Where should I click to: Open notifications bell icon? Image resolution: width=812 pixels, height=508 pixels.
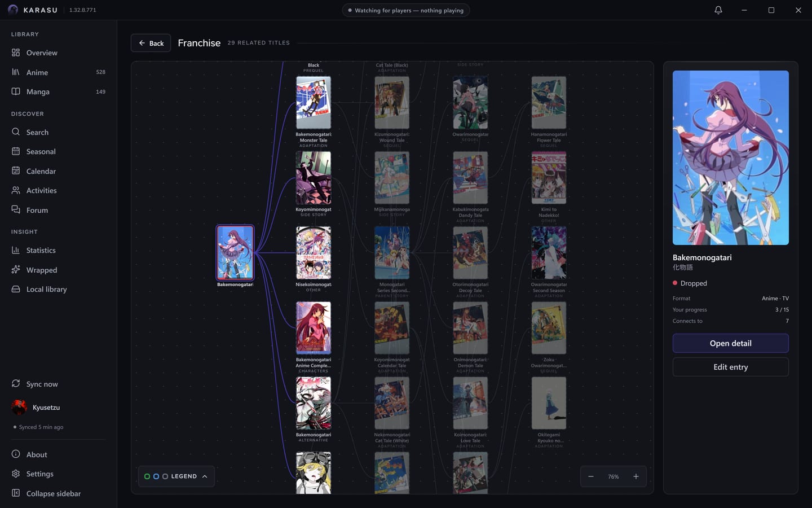click(x=718, y=10)
